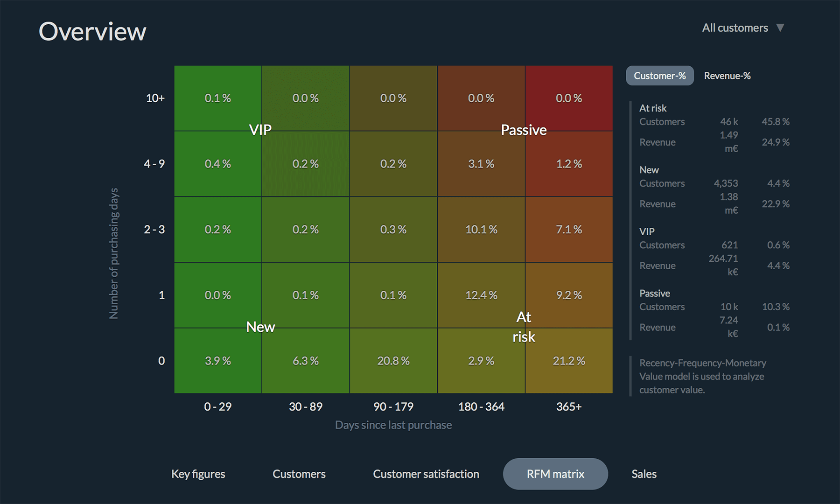Open the Sales tab
The height and width of the screenshot is (504, 840).
(644, 474)
